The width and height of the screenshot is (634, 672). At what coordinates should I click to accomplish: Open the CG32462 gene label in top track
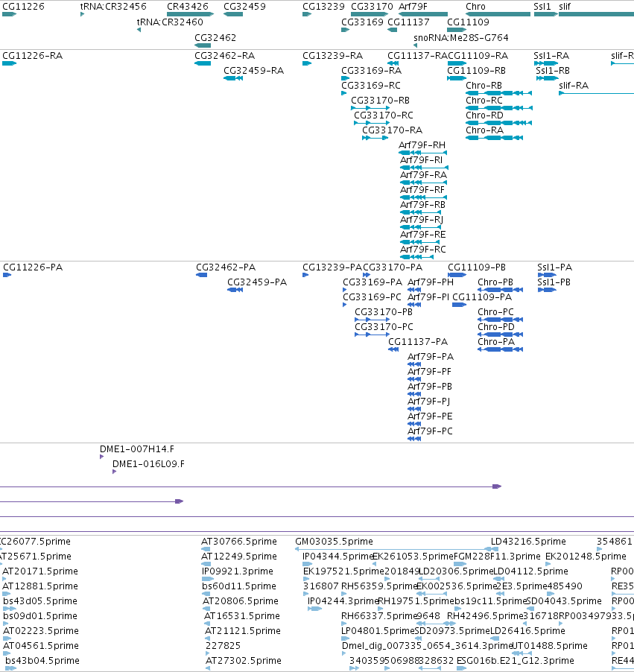[x=215, y=38]
